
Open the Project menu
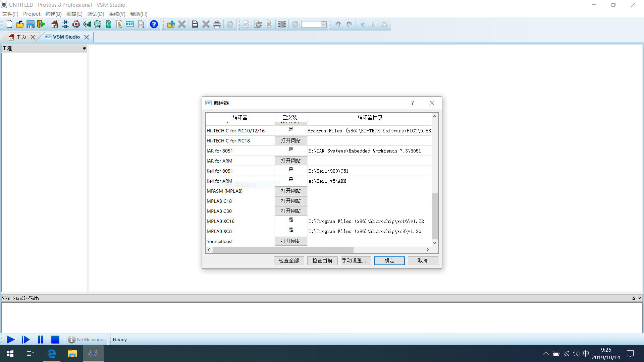click(32, 14)
